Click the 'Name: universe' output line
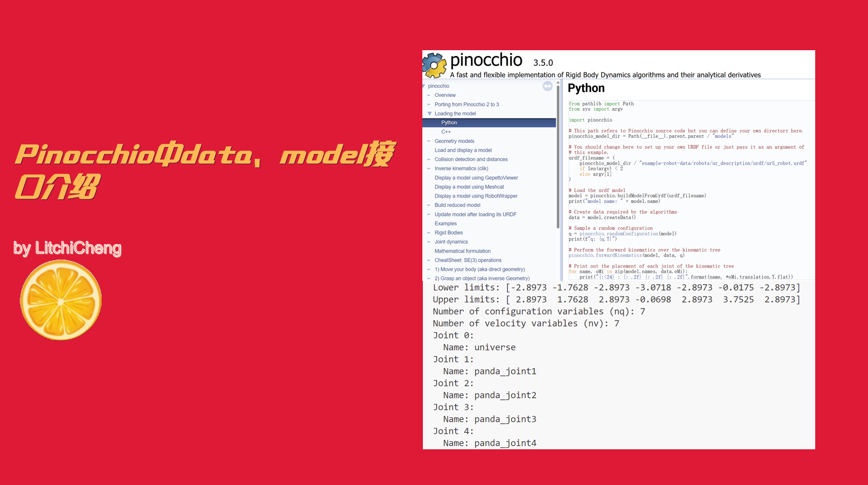Screen dimensions: 868x485 pyautogui.click(x=479, y=347)
